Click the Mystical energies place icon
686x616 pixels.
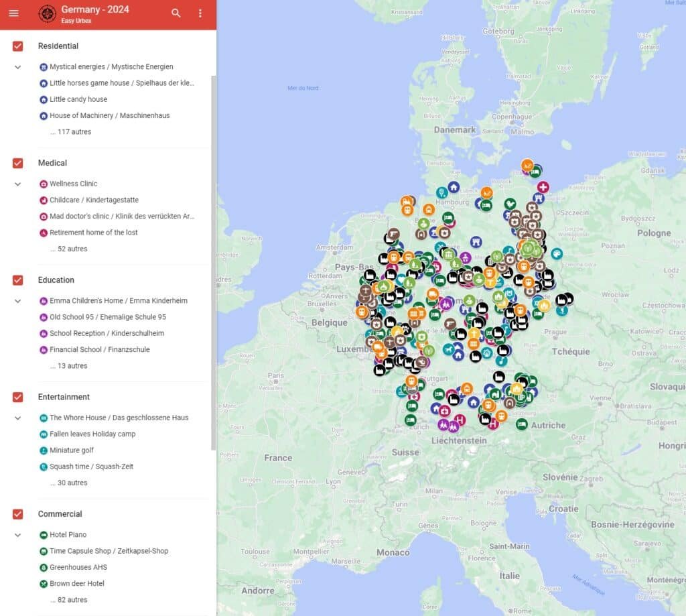point(44,66)
